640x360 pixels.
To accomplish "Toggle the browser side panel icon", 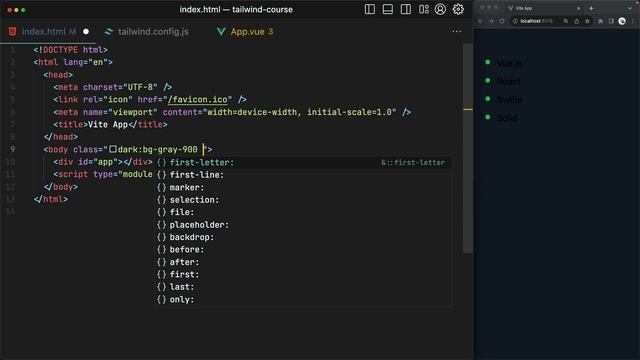I will [611, 21].
